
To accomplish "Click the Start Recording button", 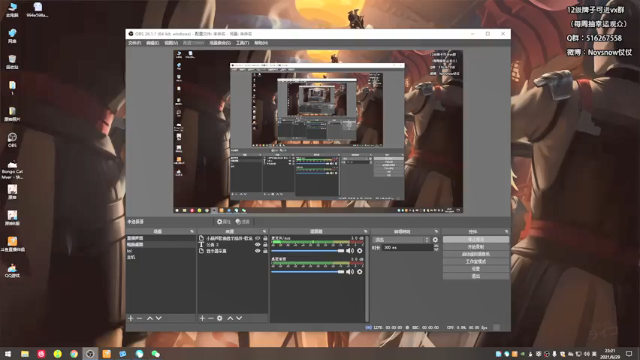I will pyautogui.click(x=476, y=247).
